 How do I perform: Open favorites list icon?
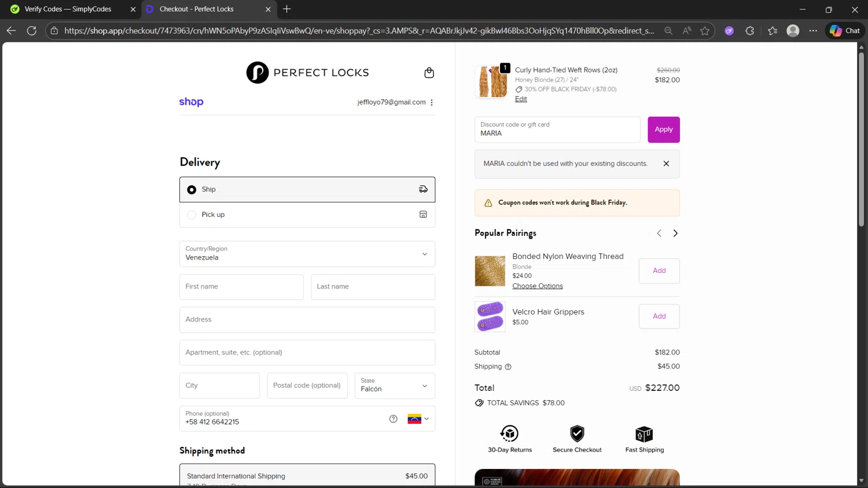tap(773, 31)
